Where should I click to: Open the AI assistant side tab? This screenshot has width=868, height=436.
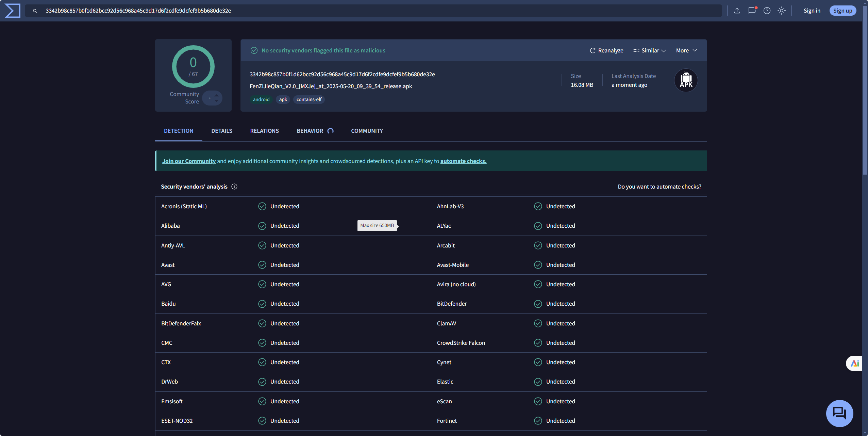coord(854,364)
